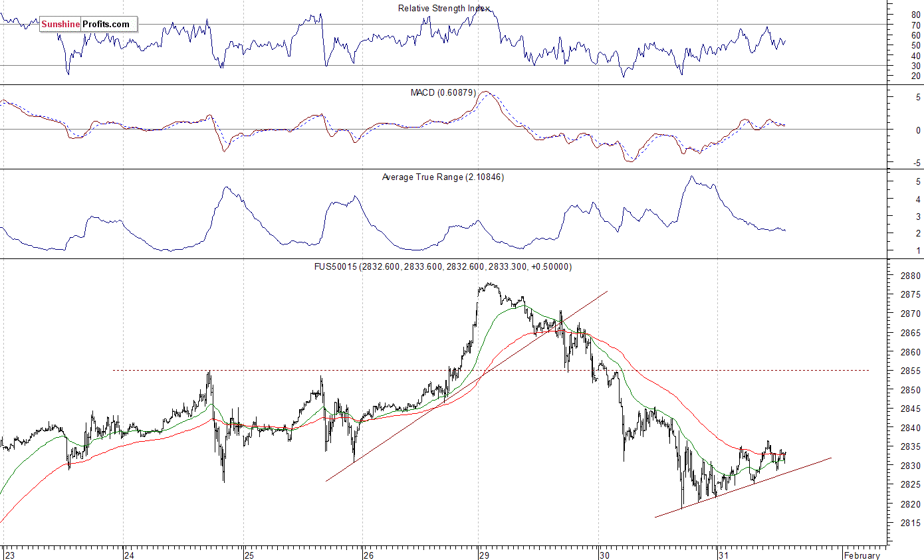Click date label 24 on time axis
This screenshot has width=924, height=560.
[129, 555]
